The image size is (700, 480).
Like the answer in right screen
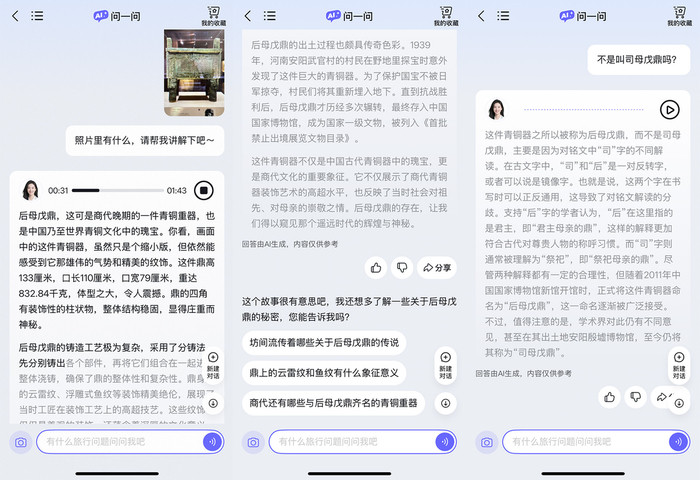[x=609, y=397]
